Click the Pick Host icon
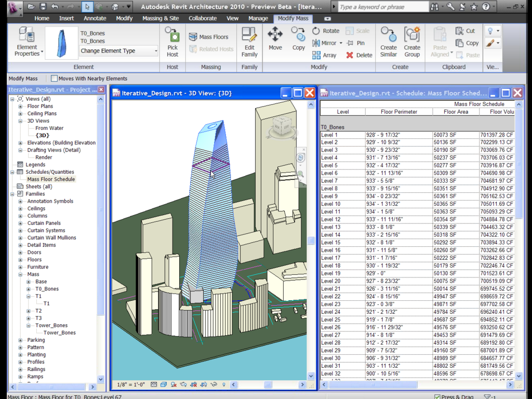 [x=172, y=42]
